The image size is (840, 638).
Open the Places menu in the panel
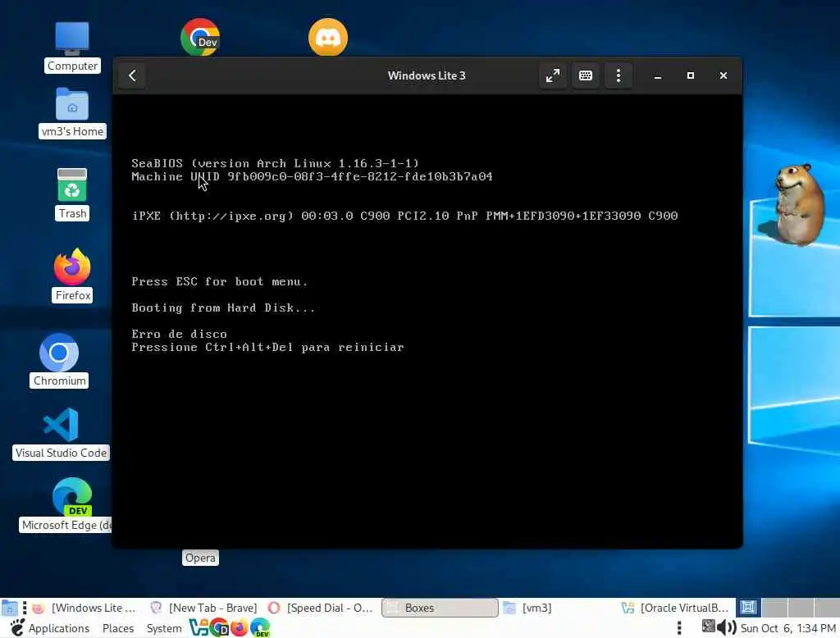pos(118,628)
